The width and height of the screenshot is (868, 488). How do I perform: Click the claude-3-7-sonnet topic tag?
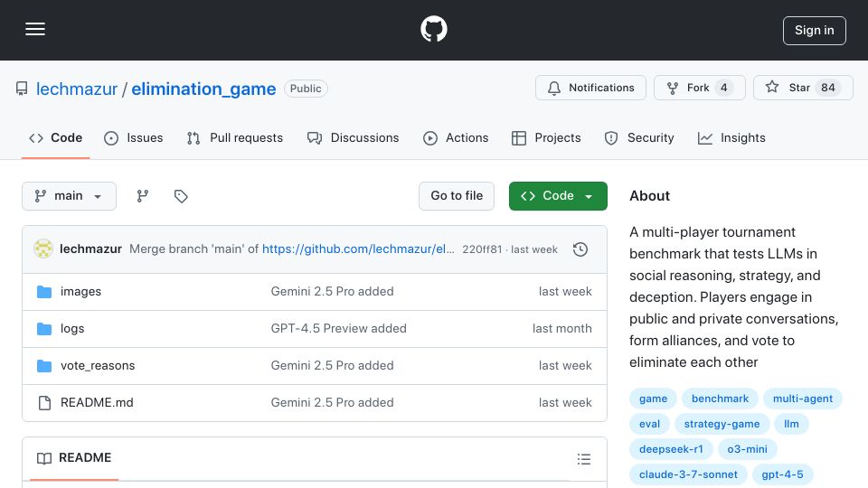pyautogui.click(x=688, y=474)
